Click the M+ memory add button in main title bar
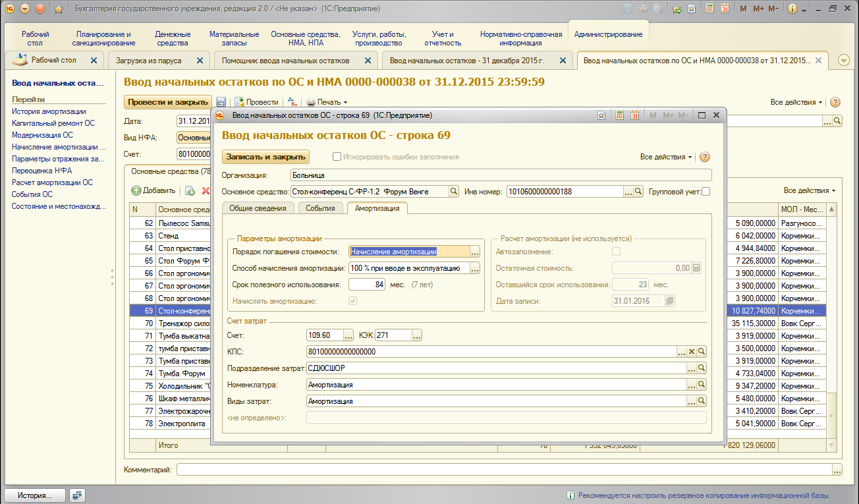Viewport: 859px width, 504px height. [758, 9]
